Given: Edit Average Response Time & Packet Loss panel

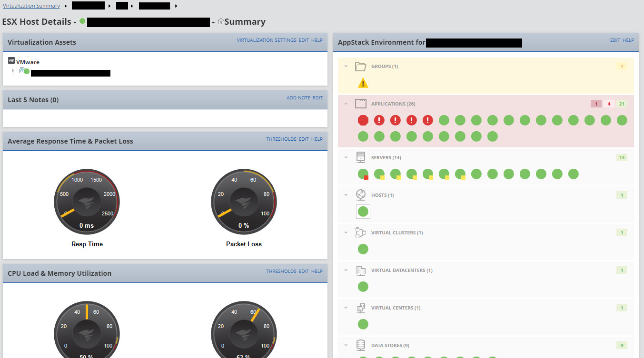Looking at the screenshot, I should [x=304, y=139].
